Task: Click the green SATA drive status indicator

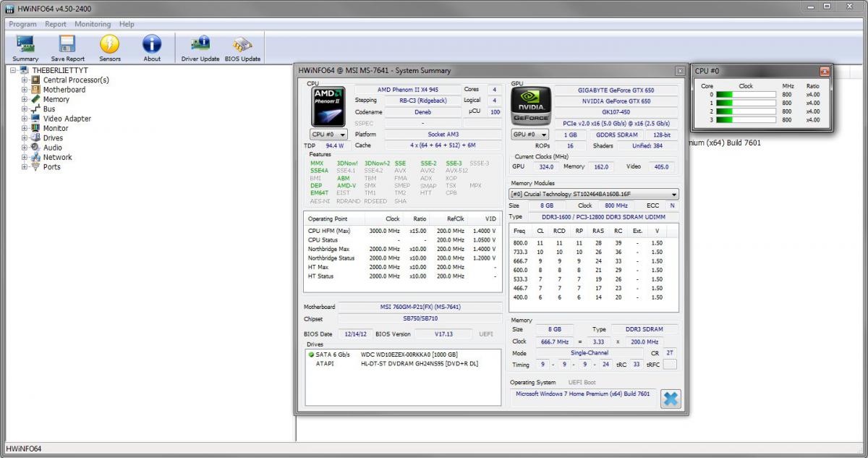Action: pos(311,355)
